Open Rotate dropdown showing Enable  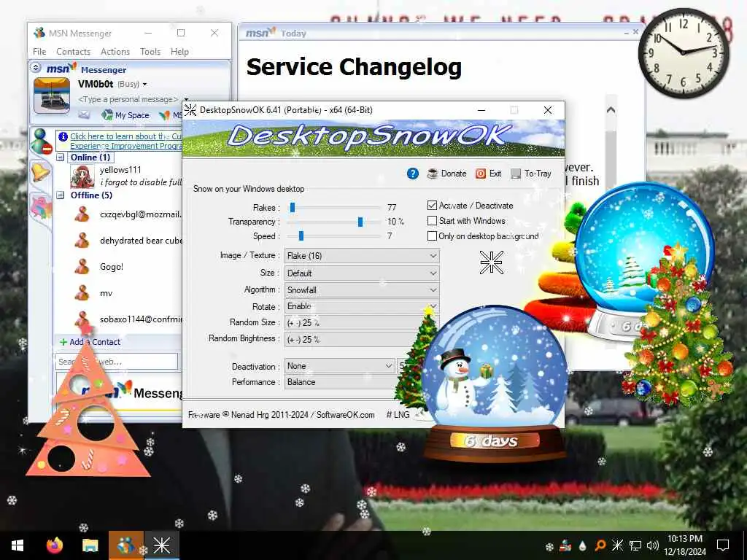362,306
